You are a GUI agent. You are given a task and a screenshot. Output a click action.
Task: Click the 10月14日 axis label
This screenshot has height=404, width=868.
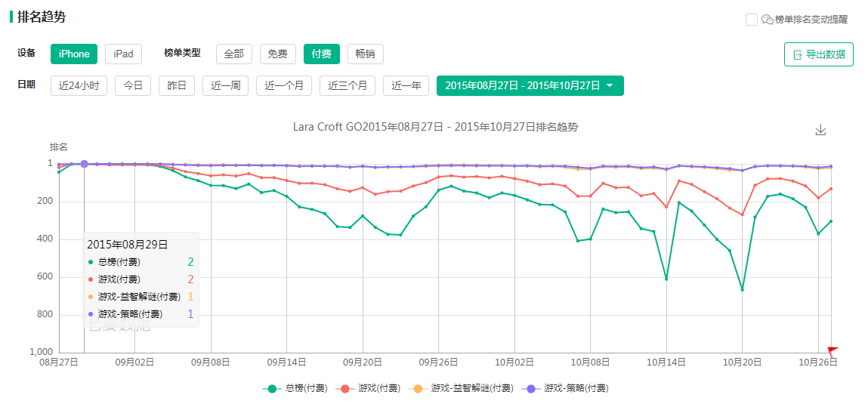pos(666,362)
